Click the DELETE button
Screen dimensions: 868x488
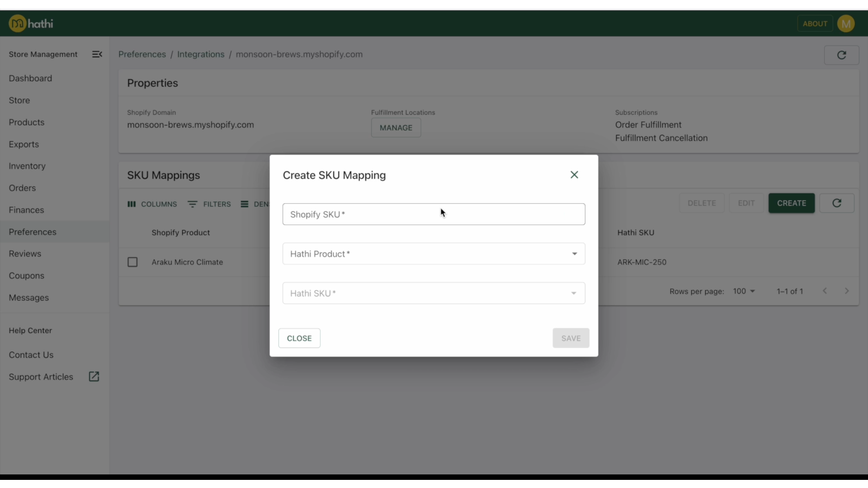(701, 203)
